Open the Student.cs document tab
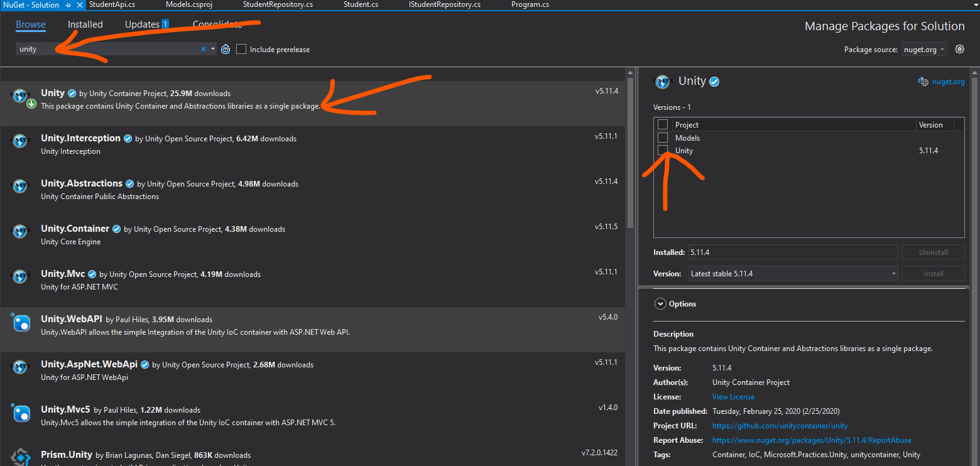The height and width of the screenshot is (466, 980). tap(361, 4)
